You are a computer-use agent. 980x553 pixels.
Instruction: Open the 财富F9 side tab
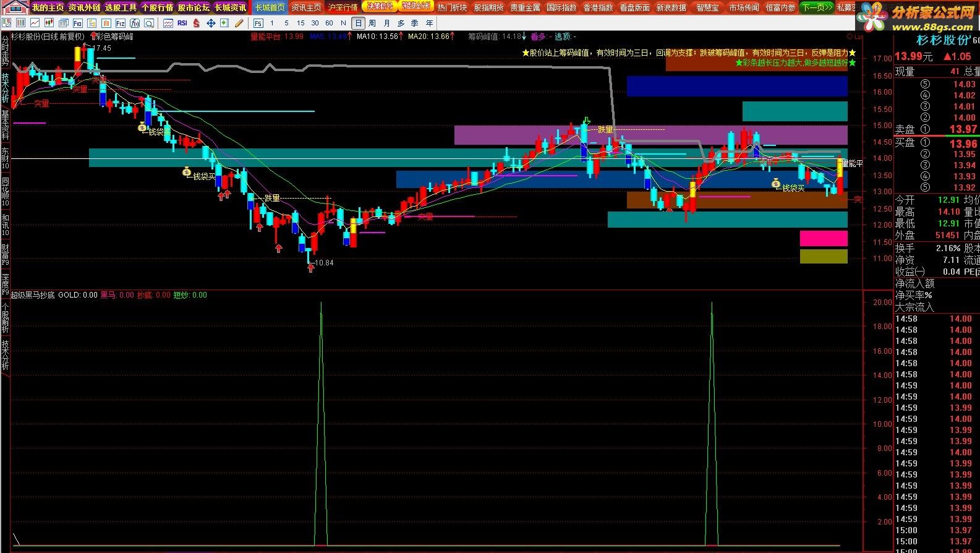tap(5, 255)
